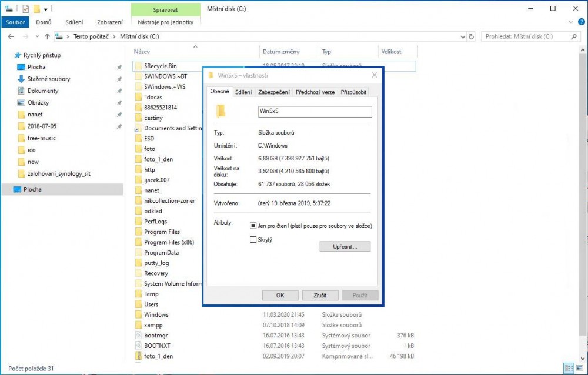This screenshot has width=588, height=375.
Task: Click the WinSxS folder name field
Action: pos(315,112)
